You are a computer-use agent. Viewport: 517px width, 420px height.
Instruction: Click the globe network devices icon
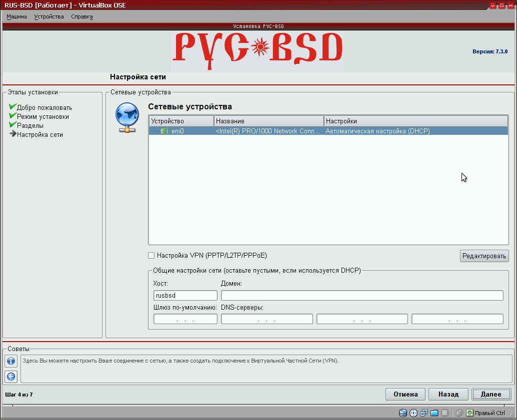(x=127, y=117)
